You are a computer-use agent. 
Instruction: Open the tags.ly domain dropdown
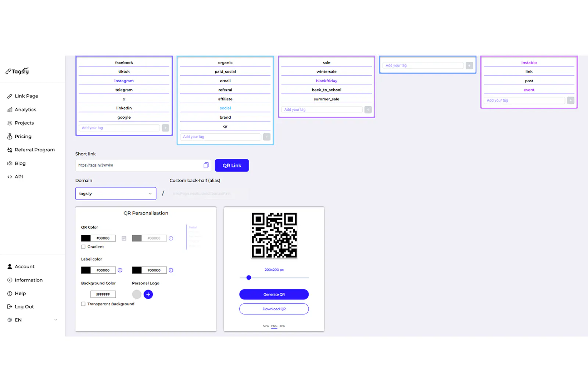116,194
